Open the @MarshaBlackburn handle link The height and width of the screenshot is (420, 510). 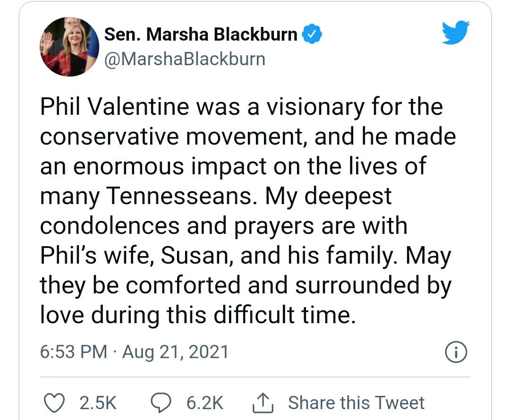[x=184, y=59]
